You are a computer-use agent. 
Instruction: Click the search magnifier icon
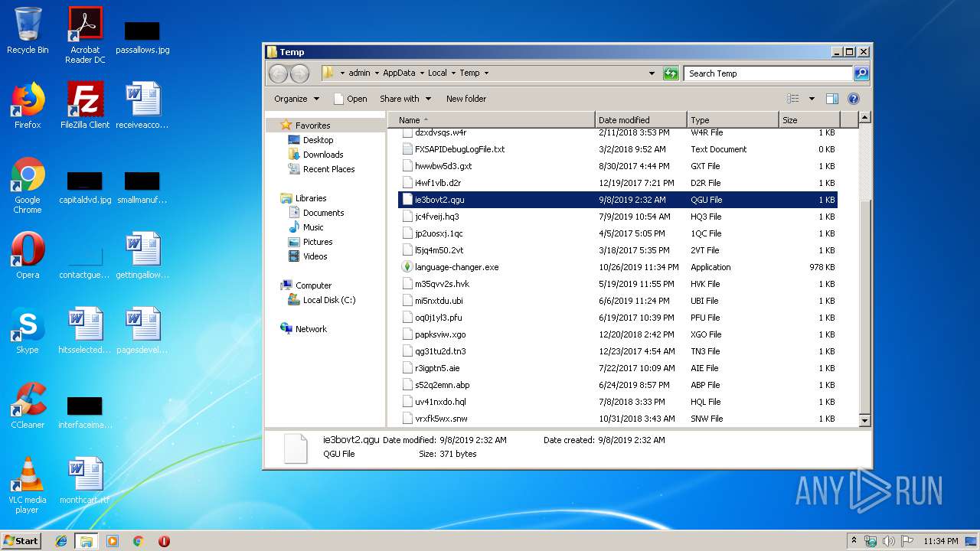point(861,73)
